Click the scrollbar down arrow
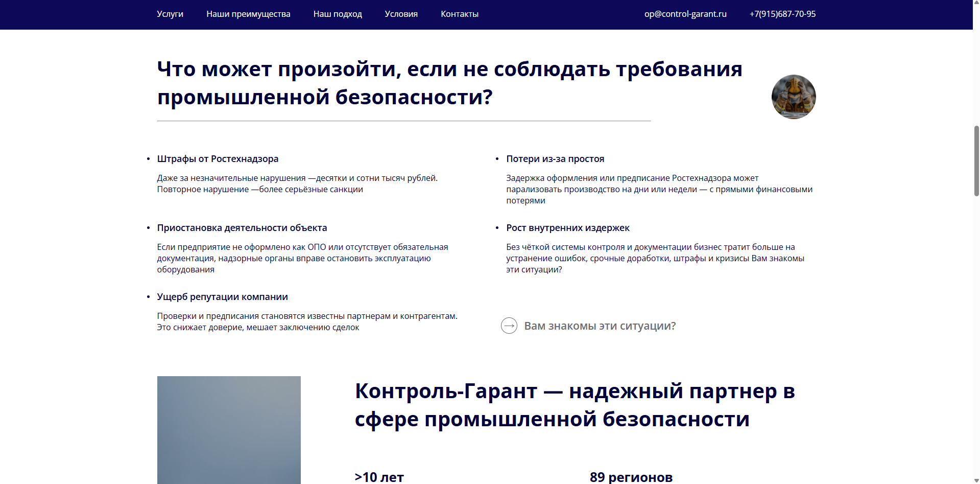The width and height of the screenshot is (980, 484). [976, 480]
